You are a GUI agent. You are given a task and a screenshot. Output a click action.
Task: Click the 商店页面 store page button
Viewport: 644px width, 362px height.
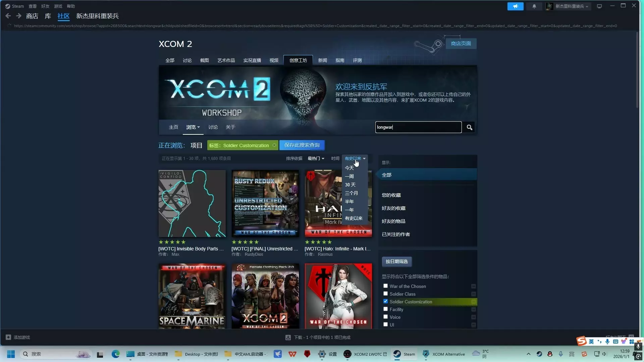(461, 44)
